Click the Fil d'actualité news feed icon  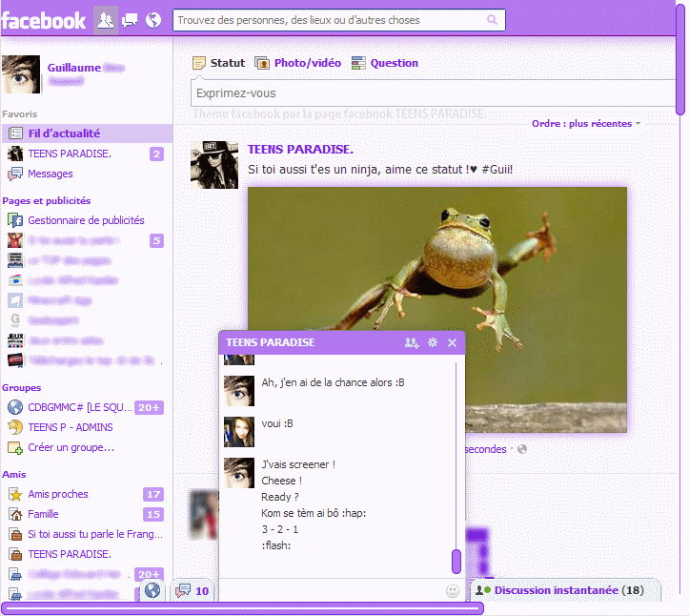click(16, 133)
